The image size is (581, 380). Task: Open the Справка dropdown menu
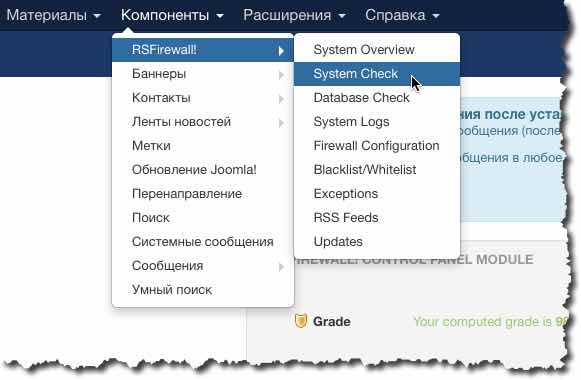[x=402, y=15]
